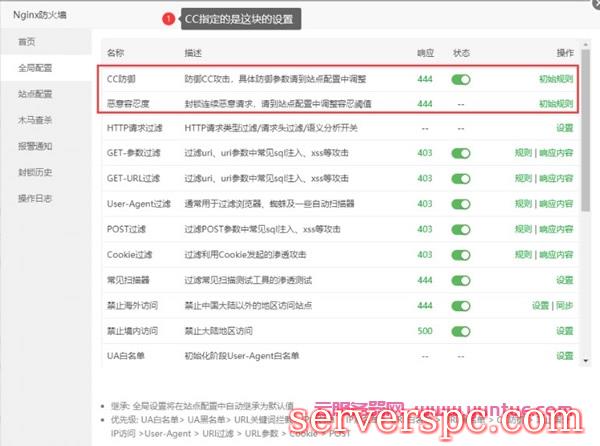Disable the GET-参数过滤 switch
This screenshot has width=600, height=446.
460,153
